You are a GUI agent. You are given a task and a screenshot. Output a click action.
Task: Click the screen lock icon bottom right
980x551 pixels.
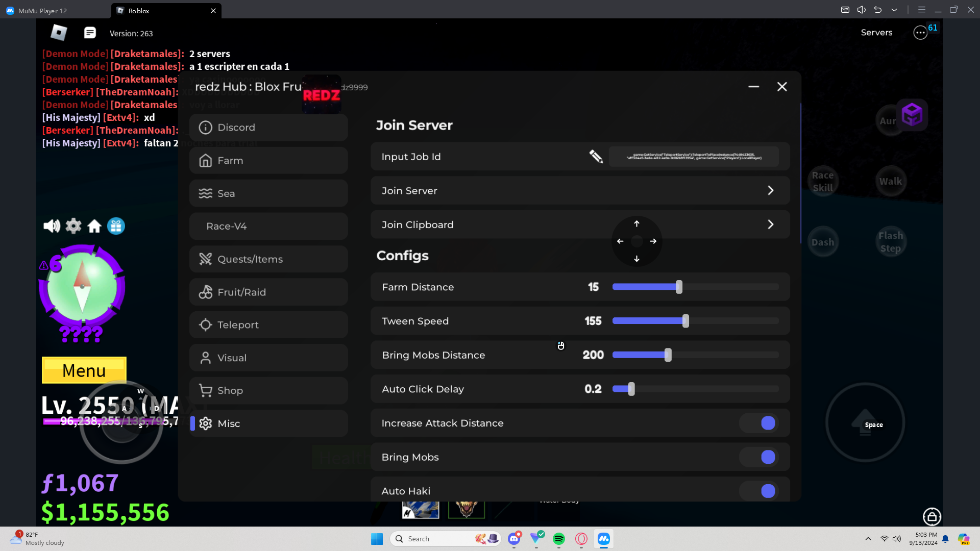point(932,516)
